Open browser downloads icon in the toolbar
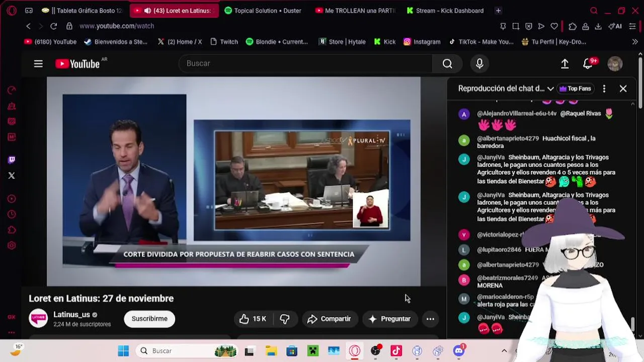Viewport: 644px width, 362px height. (598, 26)
